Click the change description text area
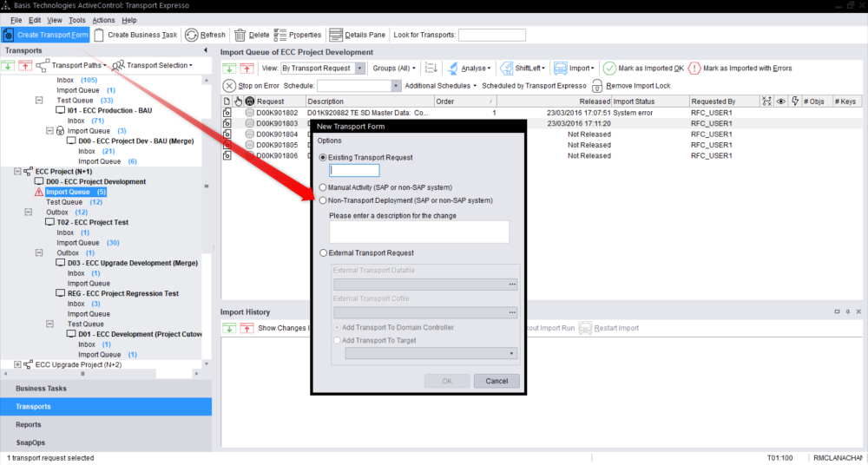Image resolution: width=868 pixels, height=465 pixels. coord(419,232)
